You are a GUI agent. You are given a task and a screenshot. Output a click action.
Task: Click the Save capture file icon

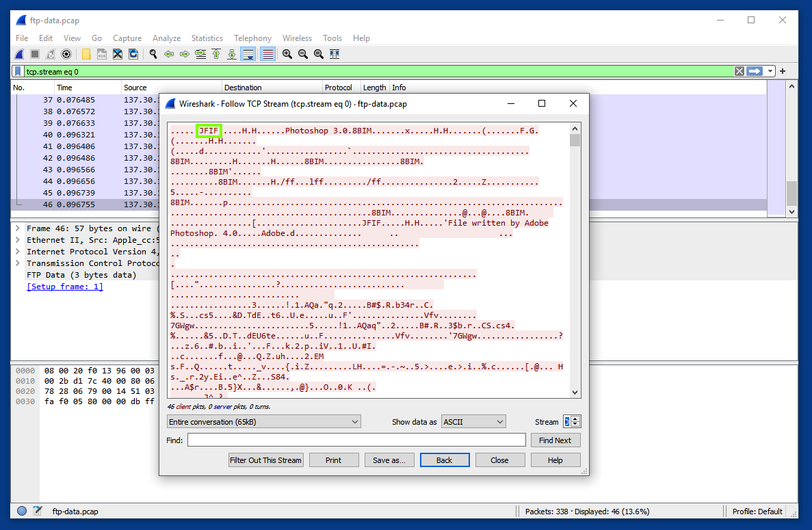click(102, 54)
